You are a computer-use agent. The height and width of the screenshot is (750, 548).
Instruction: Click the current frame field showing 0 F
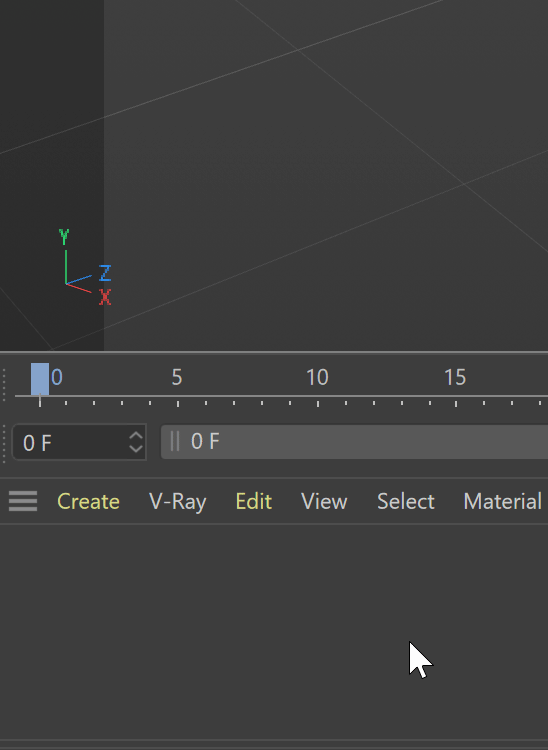point(69,442)
